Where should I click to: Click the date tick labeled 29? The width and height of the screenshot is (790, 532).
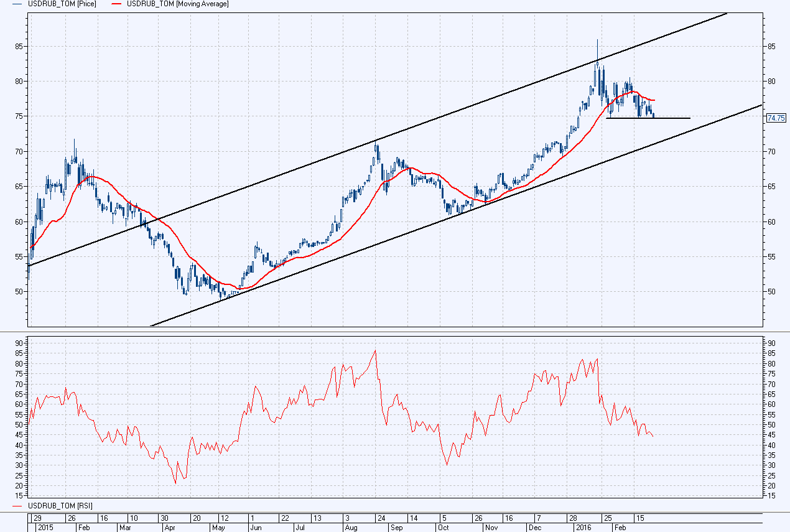coord(38,518)
